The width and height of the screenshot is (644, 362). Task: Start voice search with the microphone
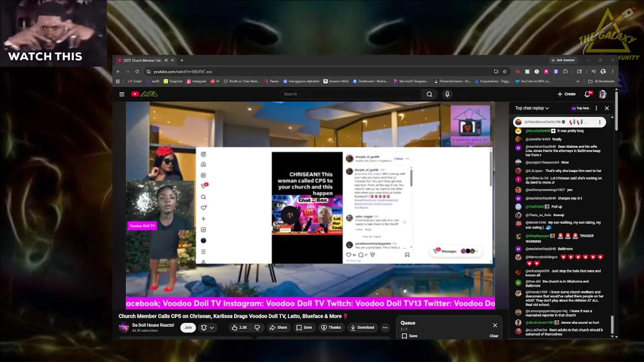click(x=447, y=94)
